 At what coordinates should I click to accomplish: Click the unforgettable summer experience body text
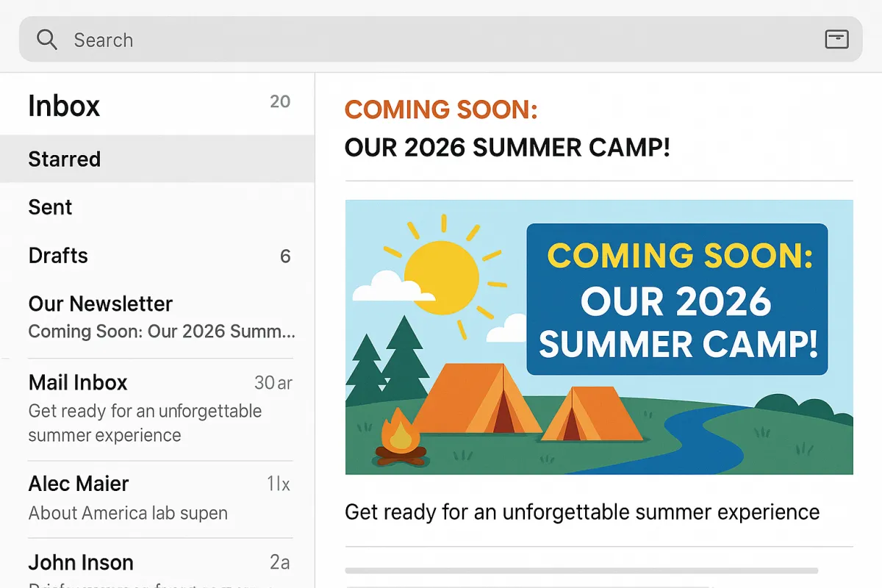coord(582,512)
